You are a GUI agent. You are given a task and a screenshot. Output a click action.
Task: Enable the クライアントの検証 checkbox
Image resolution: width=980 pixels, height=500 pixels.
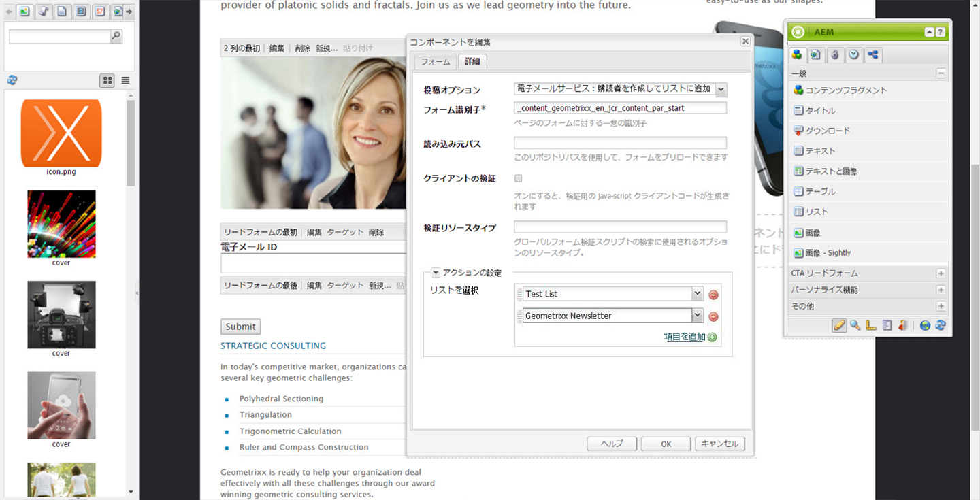coord(519,178)
